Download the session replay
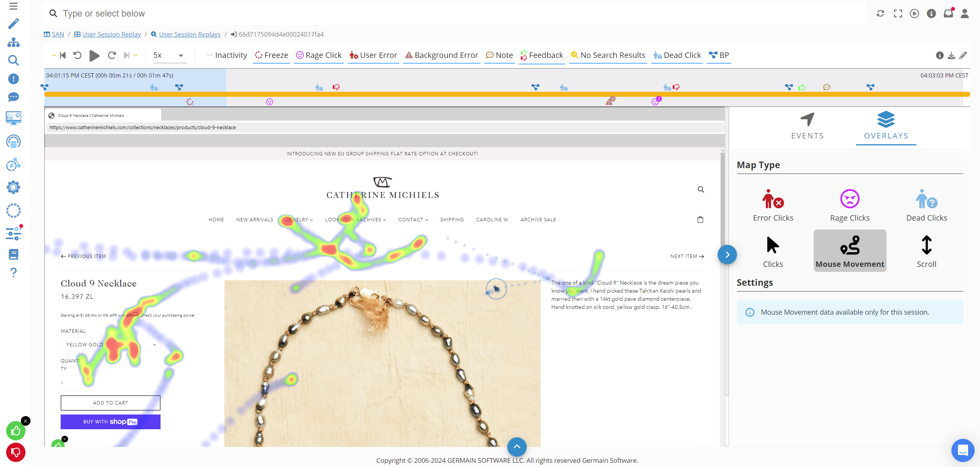Screen dimensions: 980x467 [951, 56]
